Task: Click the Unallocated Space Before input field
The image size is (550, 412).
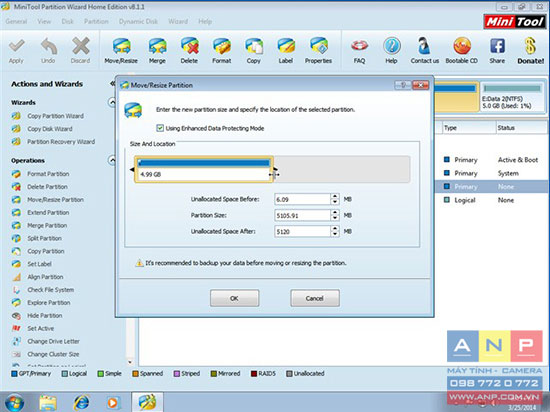Action: tap(302, 200)
